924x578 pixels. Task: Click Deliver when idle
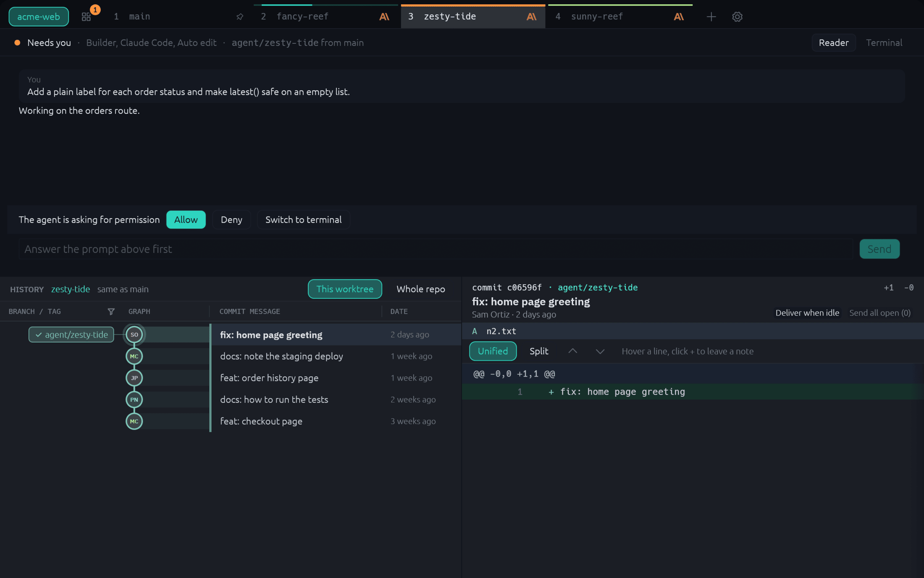pyautogui.click(x=807, y=313)
